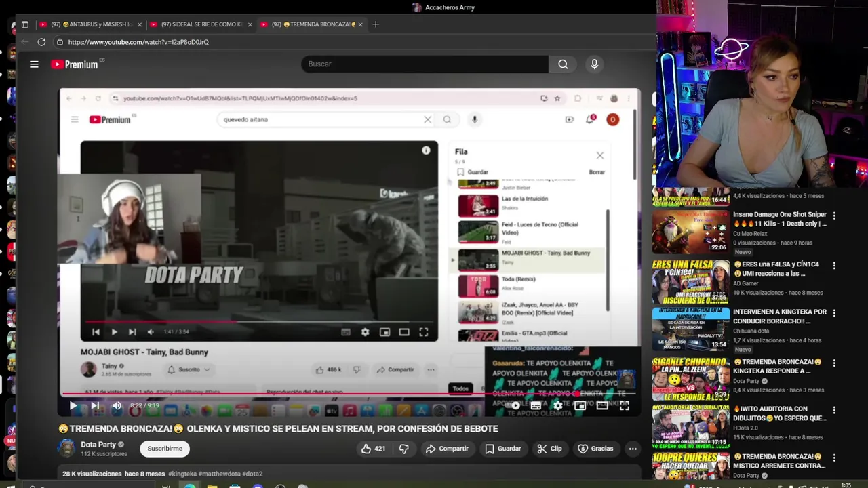
Task: Open options for INTERVIENEN A KINGTEKA video
Action: tap(834, 313)
